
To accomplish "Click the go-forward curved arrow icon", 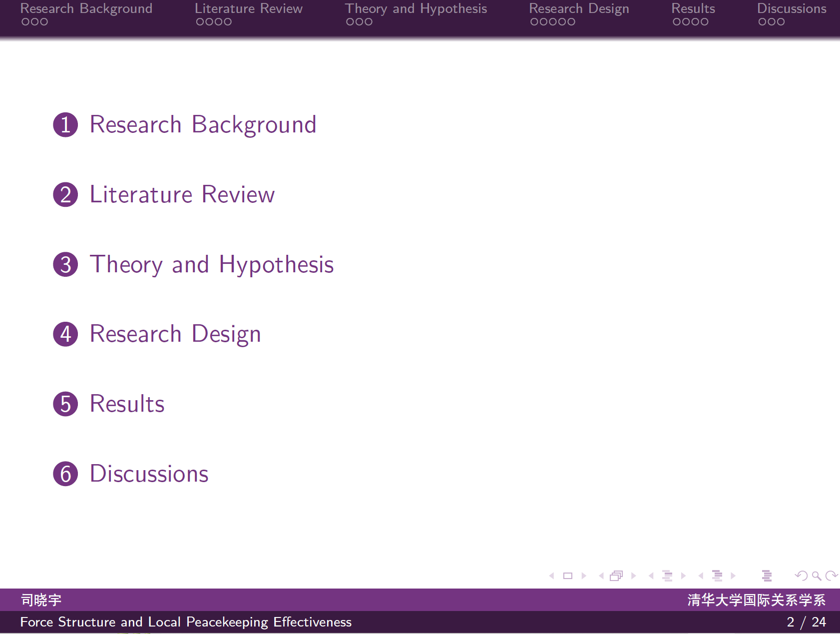I will pyautogui.click(x=832, y=576).
